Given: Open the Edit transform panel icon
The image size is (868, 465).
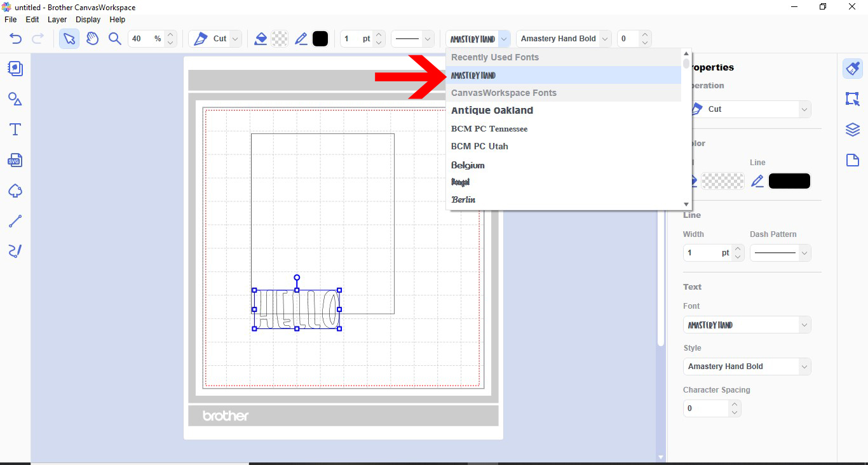Looking at the screenshot, I should coord(853,99).
